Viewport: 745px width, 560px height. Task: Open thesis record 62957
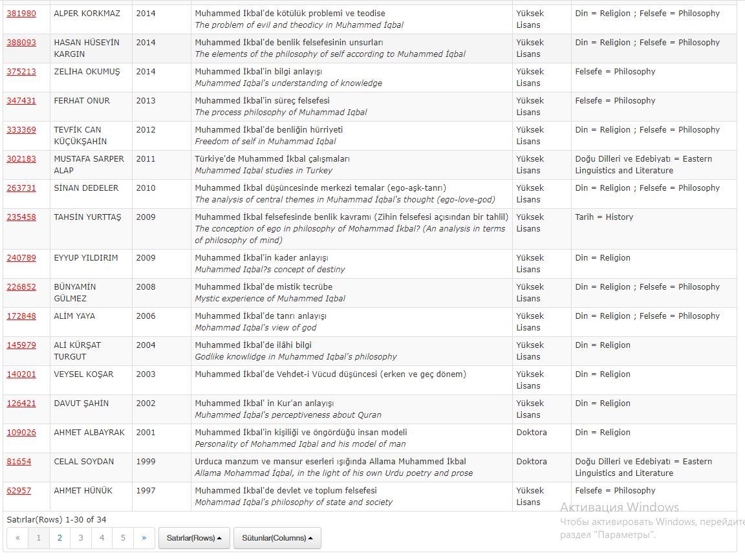tap(19, 491)
